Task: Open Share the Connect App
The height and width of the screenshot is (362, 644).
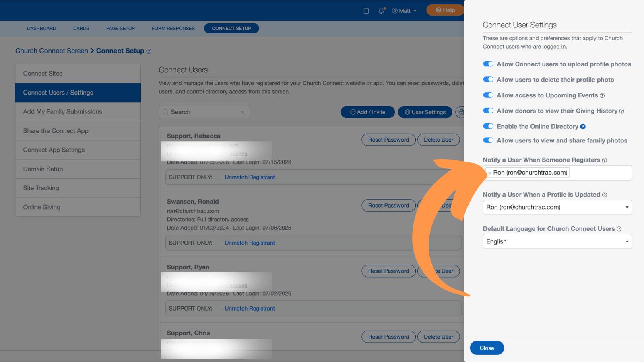Action: (78, 131)
